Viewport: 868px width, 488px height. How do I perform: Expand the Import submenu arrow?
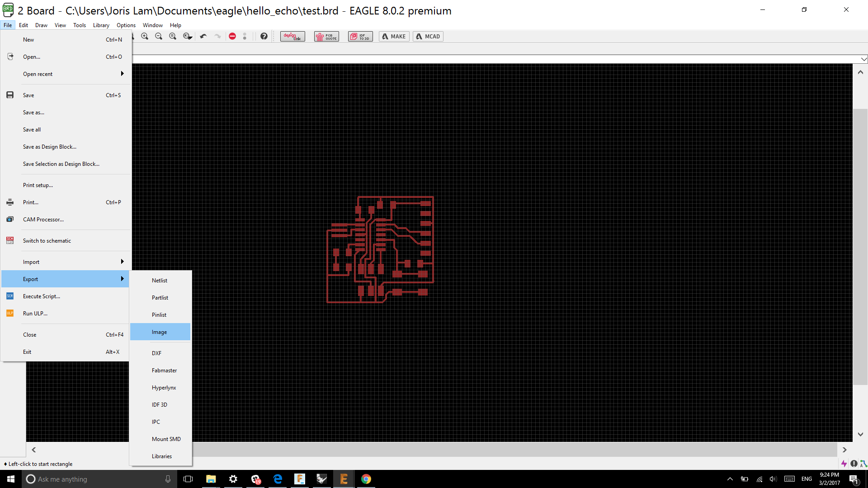point(122,262)
